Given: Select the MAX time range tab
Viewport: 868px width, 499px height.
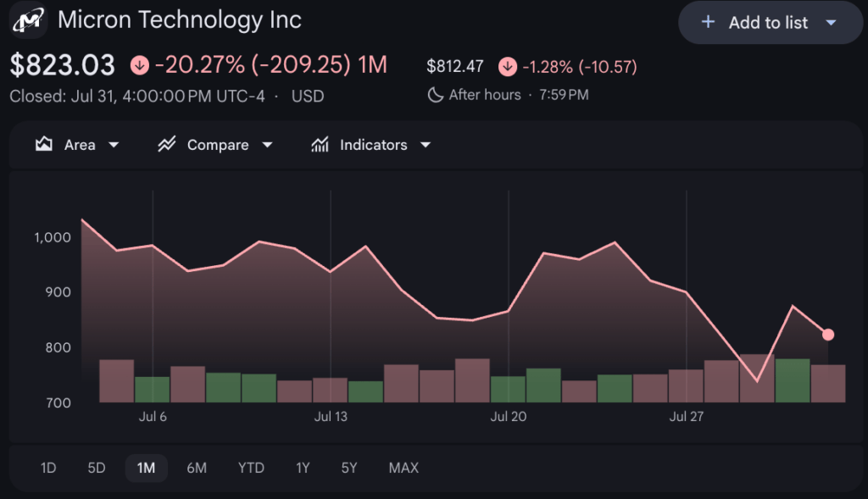Looking at the screenshot, I should click(x=403, y=468).
